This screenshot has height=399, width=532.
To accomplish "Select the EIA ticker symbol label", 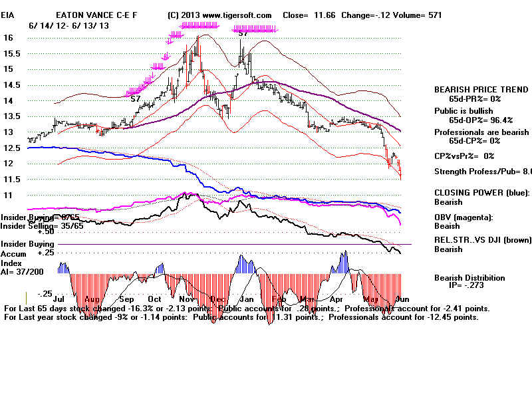I will pos(9,15).
